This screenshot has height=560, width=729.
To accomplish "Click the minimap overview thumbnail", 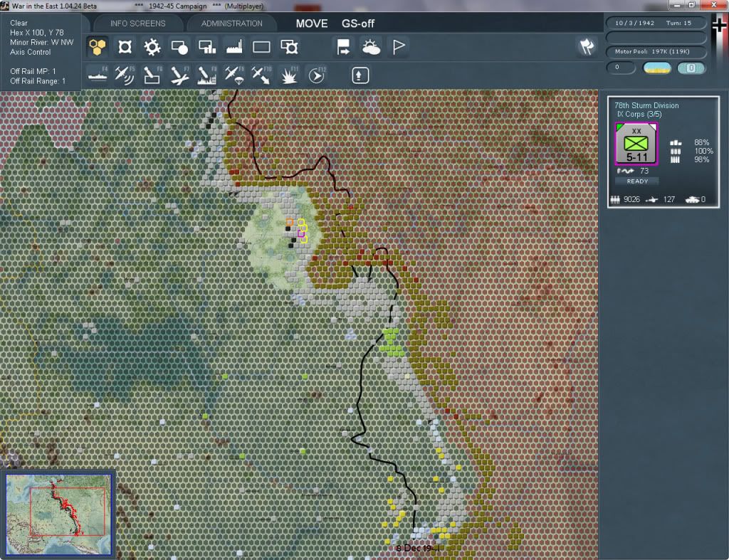I will (58, 514).
